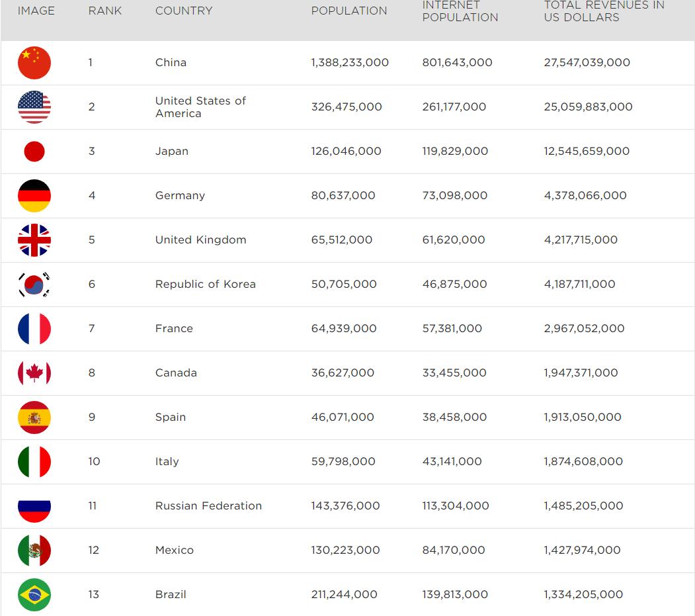Click the Brazil flag icon

pos(34,594)
